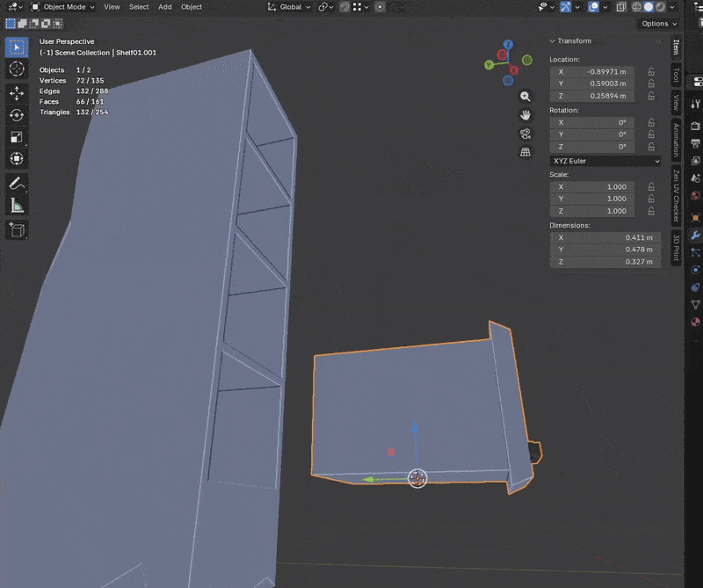Click the camera view icon in viewport

(525, 134)
